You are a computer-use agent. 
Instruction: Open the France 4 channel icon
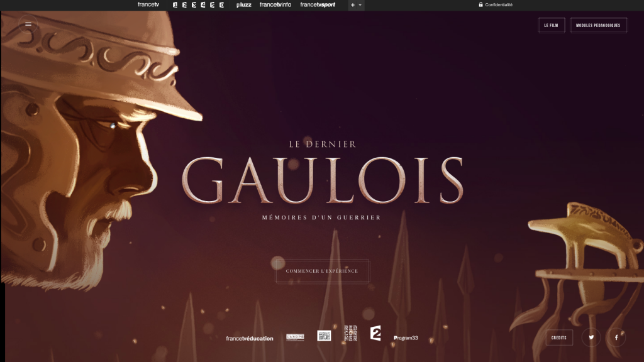pyautogui.click(x=203, y=5)
